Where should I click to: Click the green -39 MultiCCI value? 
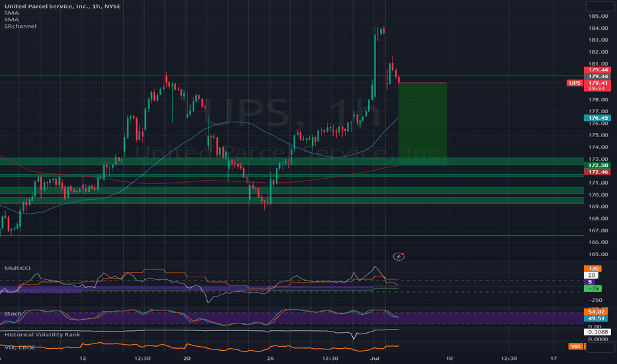tap(593, 289)
